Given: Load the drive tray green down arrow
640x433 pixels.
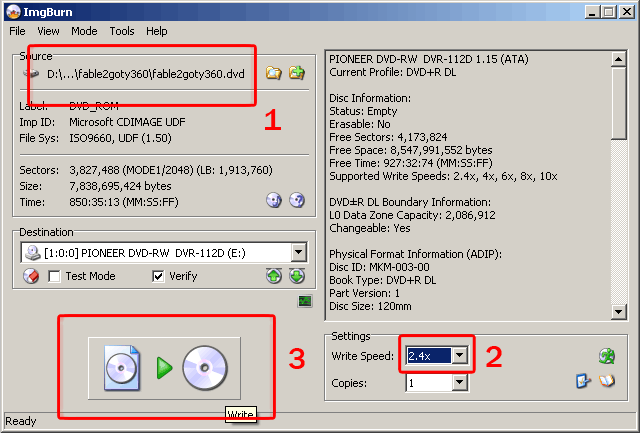Looking at the screenshot, I should click(x=297, y=276).
